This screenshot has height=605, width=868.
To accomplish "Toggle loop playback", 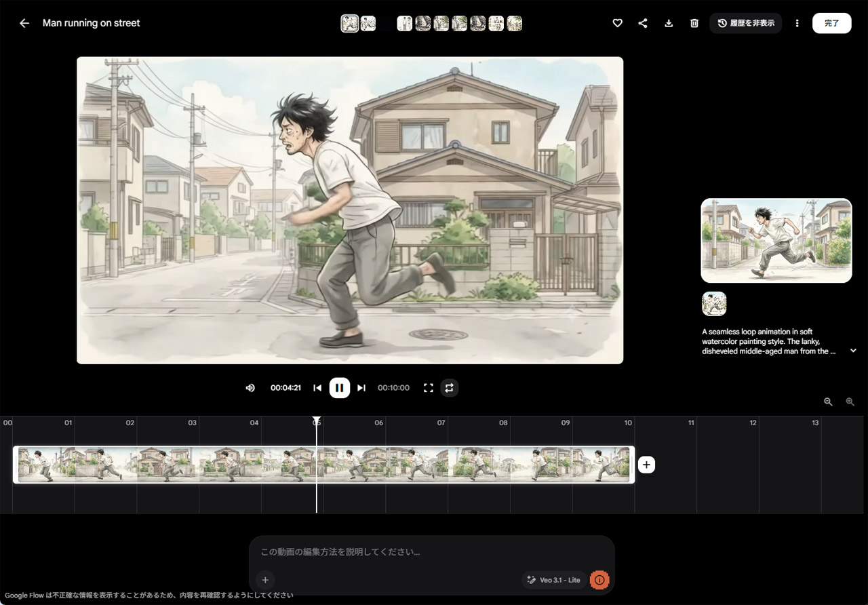I will (x=449, y=388).
